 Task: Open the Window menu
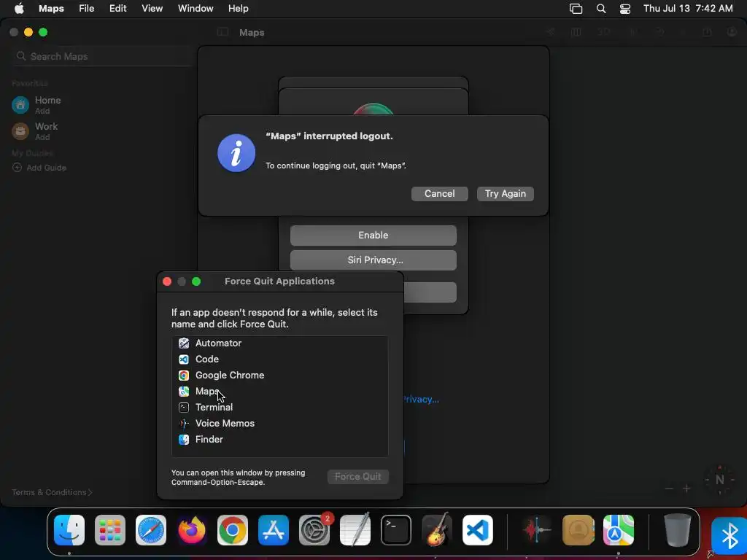tap(196, 9)
